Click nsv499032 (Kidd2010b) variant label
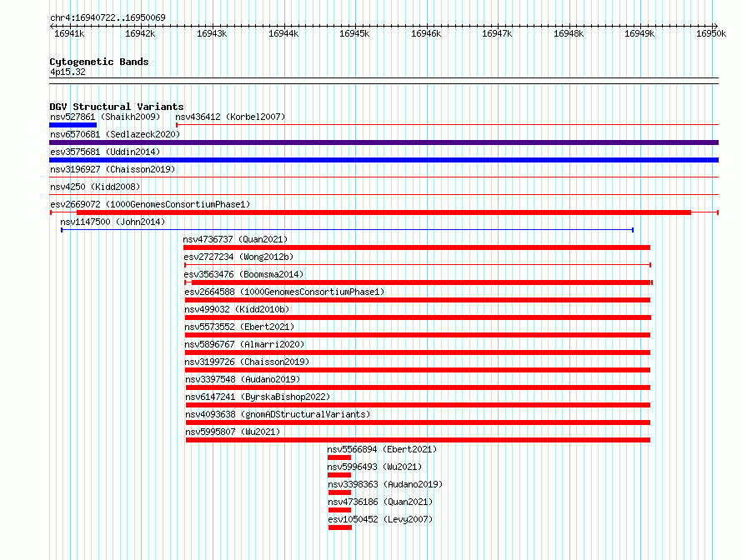The width and height of the screenshot is (742, 560). tap(237, 309)
